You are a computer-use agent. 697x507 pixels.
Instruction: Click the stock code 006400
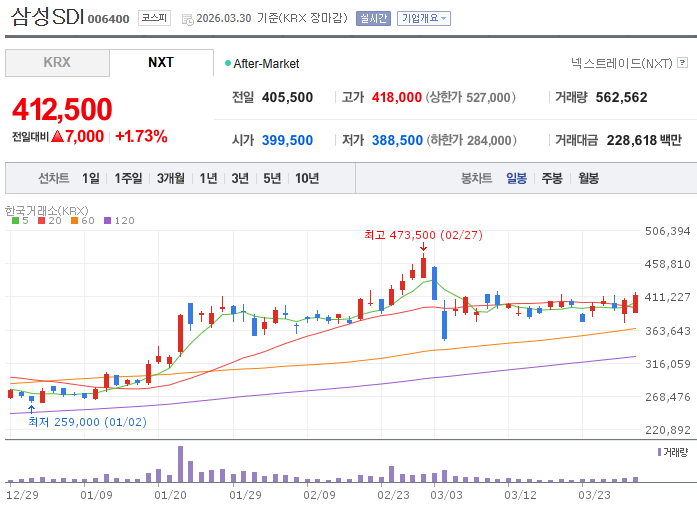click(x=108, y=19)
